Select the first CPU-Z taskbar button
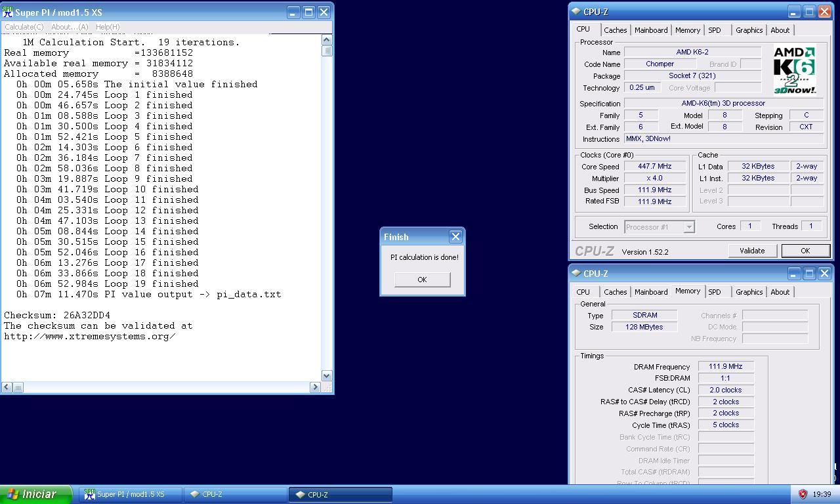This screenshot has height=504, width=840. (x=236, y=494)
